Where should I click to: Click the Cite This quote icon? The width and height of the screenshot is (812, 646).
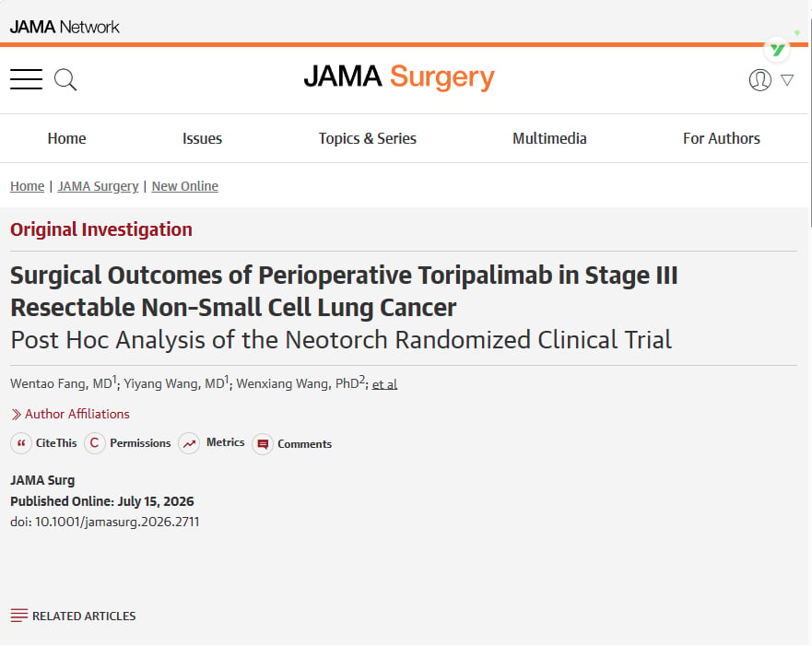tap(21, 443)
